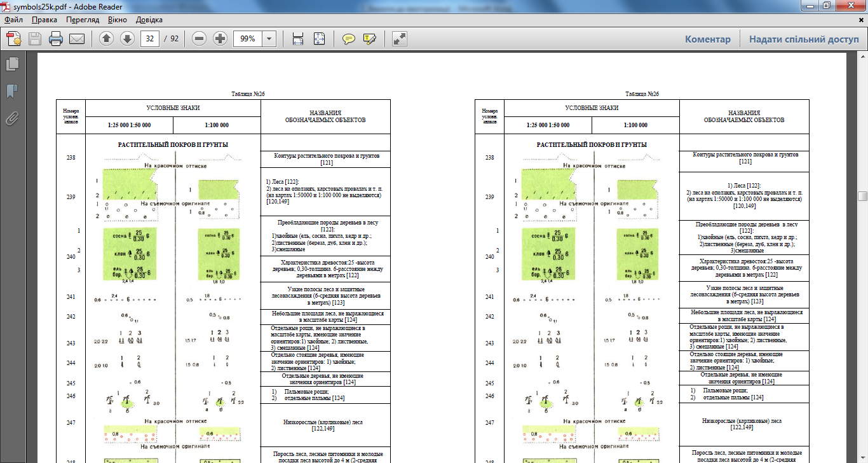Zoom out with the minus button

pyautogui.click(x=200, y=39)
